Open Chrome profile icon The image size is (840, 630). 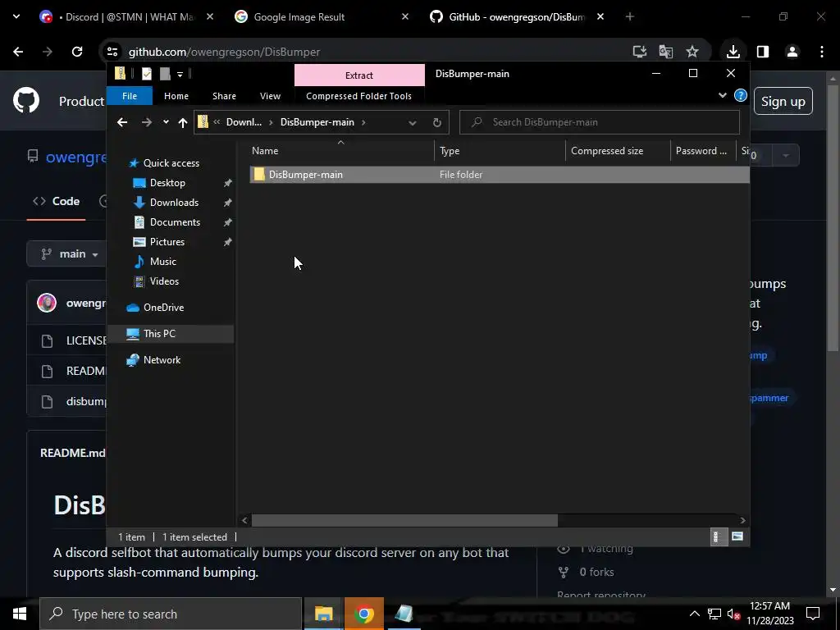(x=792, y=52)
